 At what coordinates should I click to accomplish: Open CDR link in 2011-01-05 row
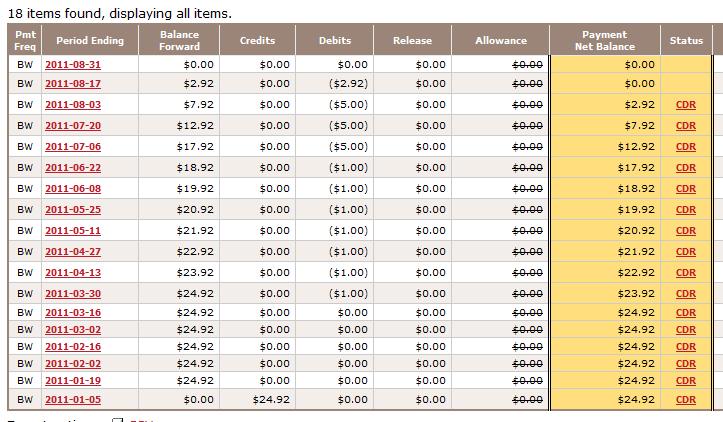pos(685,399)
